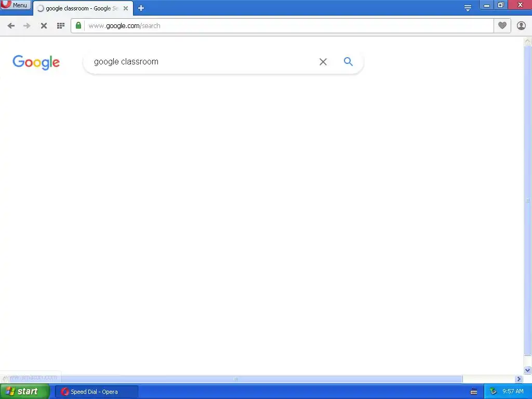Click the Google logo
Screen dimensions: 532x399
click(36, 62)
